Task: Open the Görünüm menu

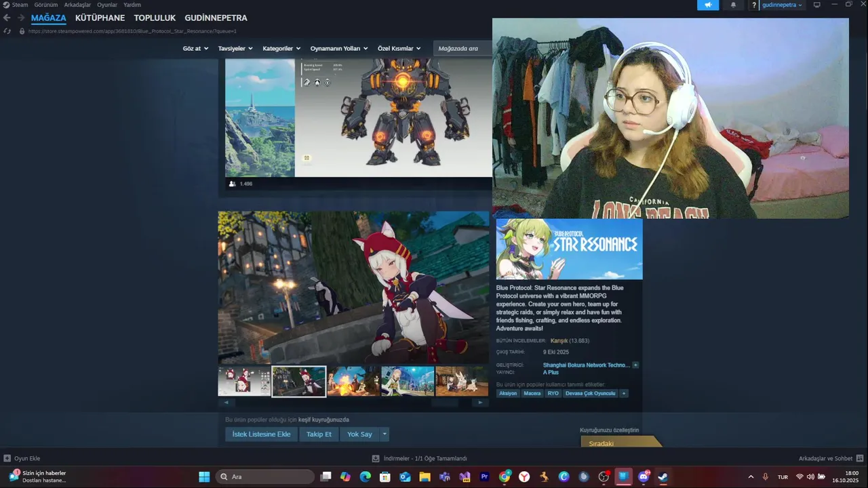Action: coord(46,5)
